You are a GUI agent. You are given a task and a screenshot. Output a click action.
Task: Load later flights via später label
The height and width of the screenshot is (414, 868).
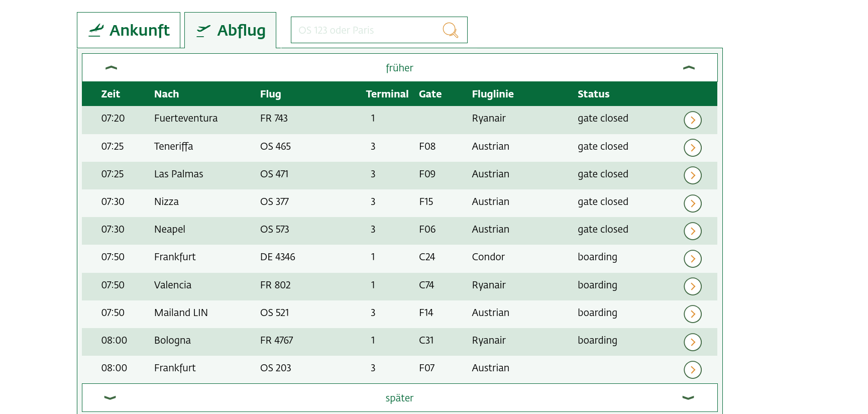399,398
